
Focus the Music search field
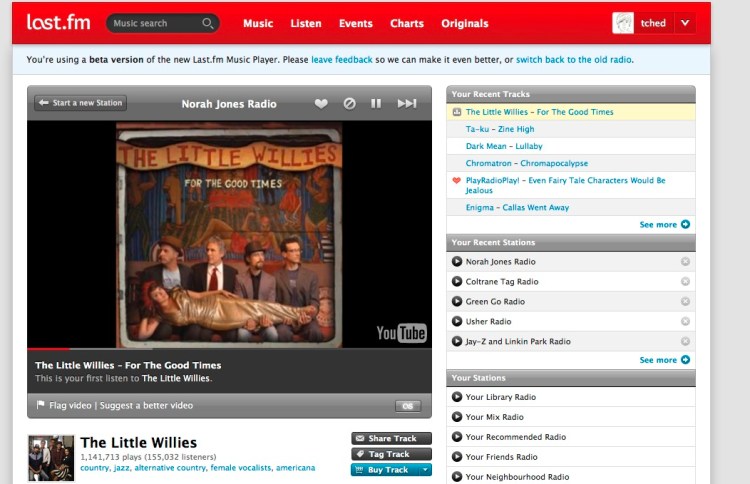tap(163, 23)
